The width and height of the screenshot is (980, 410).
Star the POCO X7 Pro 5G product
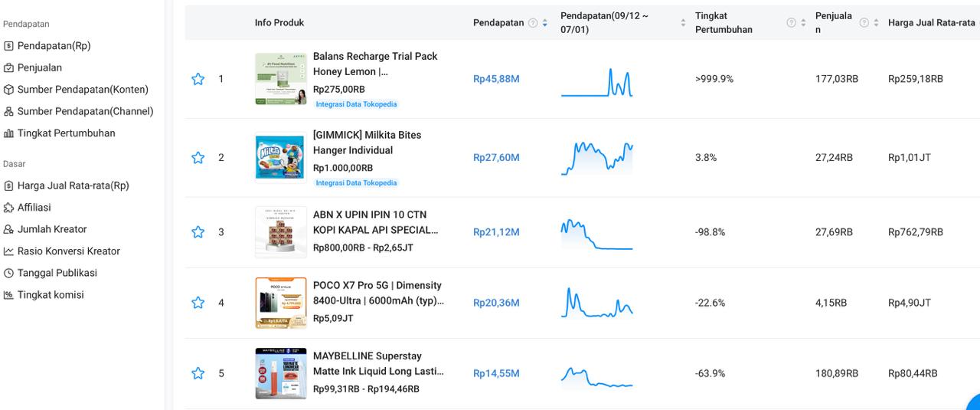point(198,303)
